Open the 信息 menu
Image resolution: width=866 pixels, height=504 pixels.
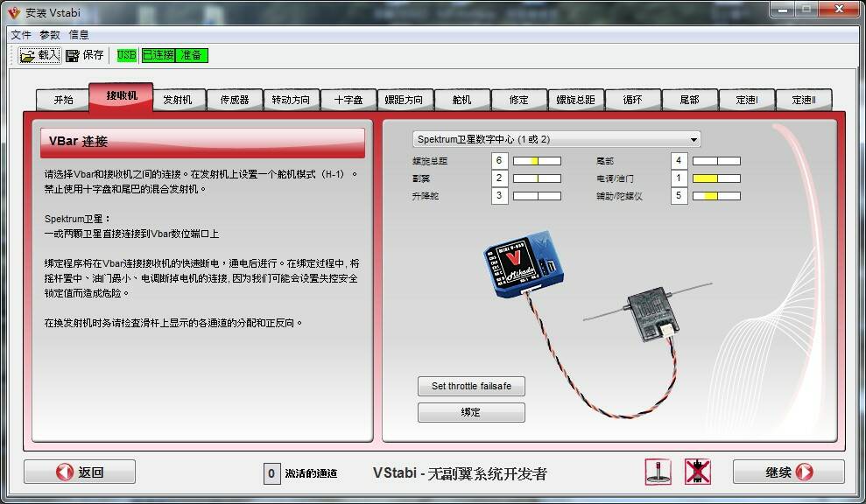[79, 35]
